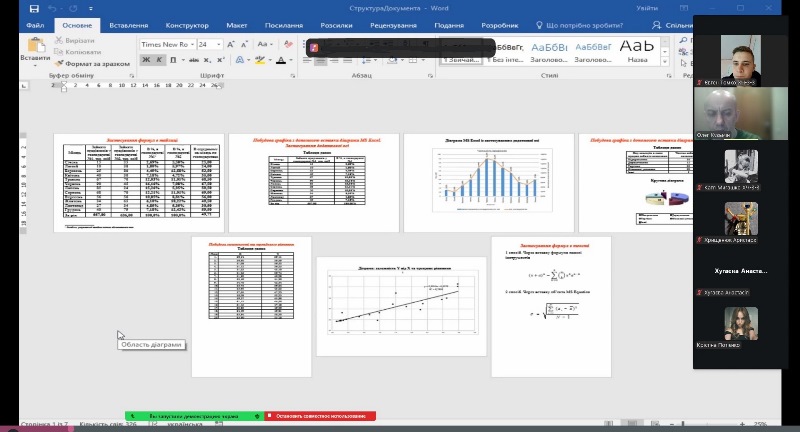Click the Undo arrow in quick access toolbar
This screenshot has width=800, height=432.
click(52, 9)
